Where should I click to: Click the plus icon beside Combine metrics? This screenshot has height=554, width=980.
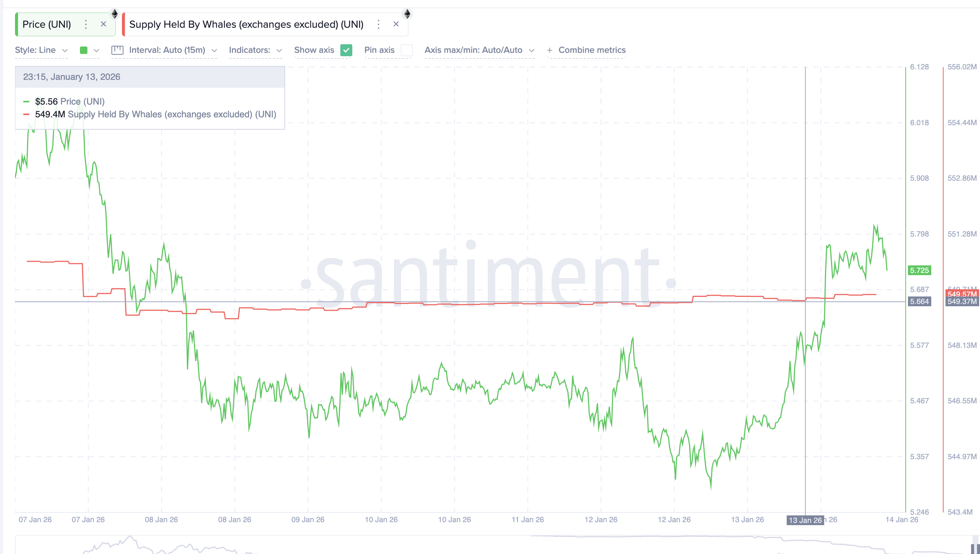click(x=549, y=50)
